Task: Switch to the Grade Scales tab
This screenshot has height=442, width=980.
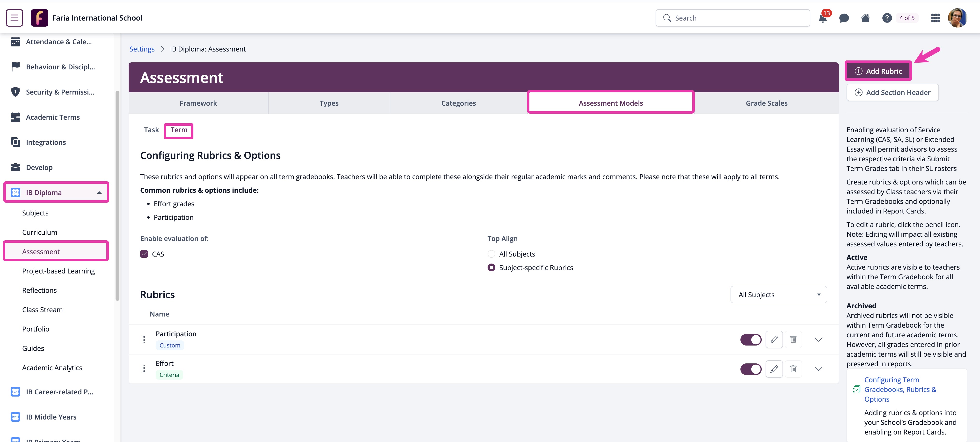Action: click(x=767, y=103)
